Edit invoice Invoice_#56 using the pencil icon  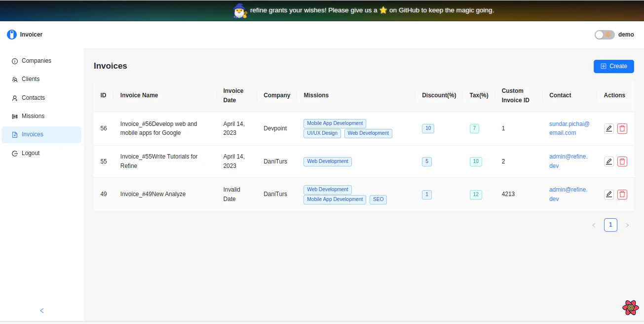[608, 128]
